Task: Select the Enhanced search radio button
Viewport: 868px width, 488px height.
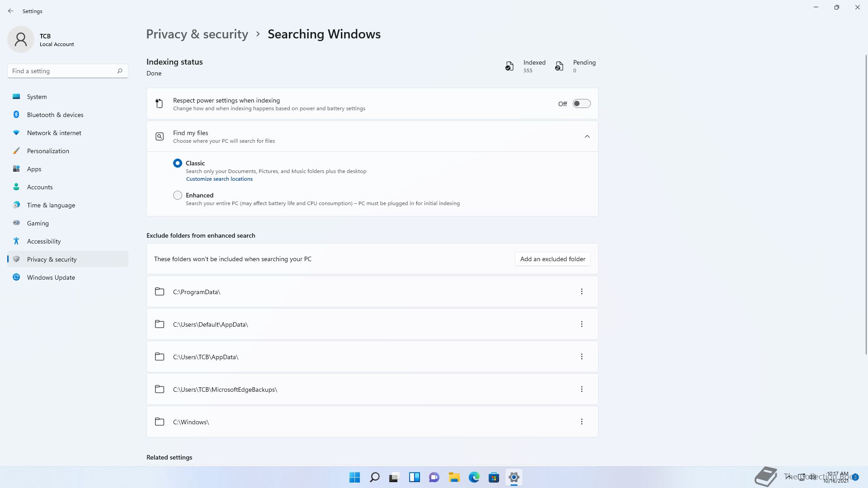Action: [178, 195]
